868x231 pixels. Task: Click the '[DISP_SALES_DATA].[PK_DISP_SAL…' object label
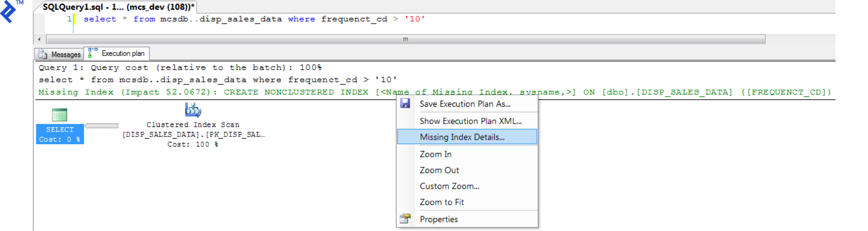193,135
